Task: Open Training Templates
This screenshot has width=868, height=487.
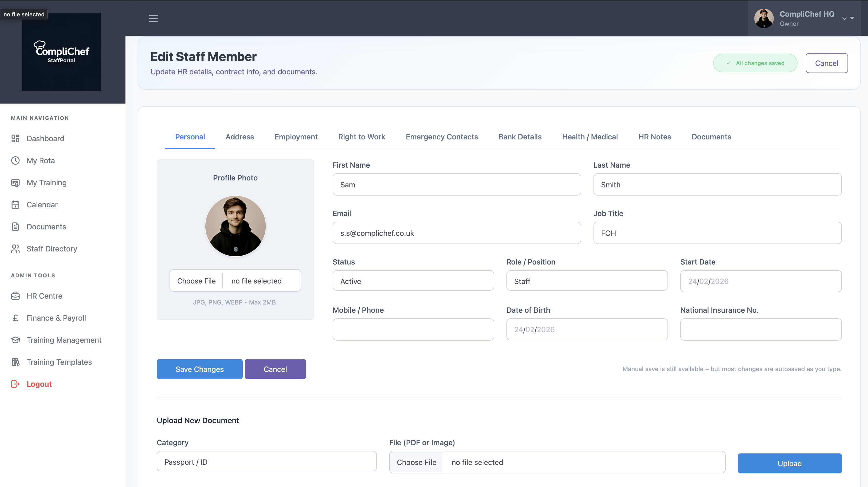Action: (59, 362)
